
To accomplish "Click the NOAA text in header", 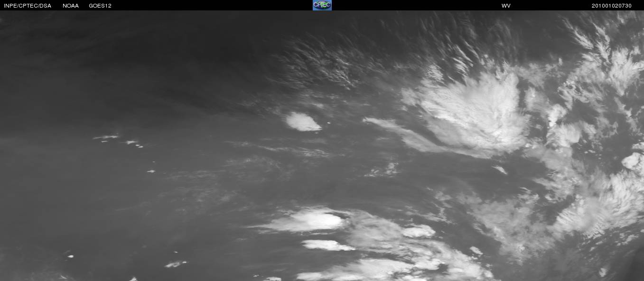I will (71, 6).
